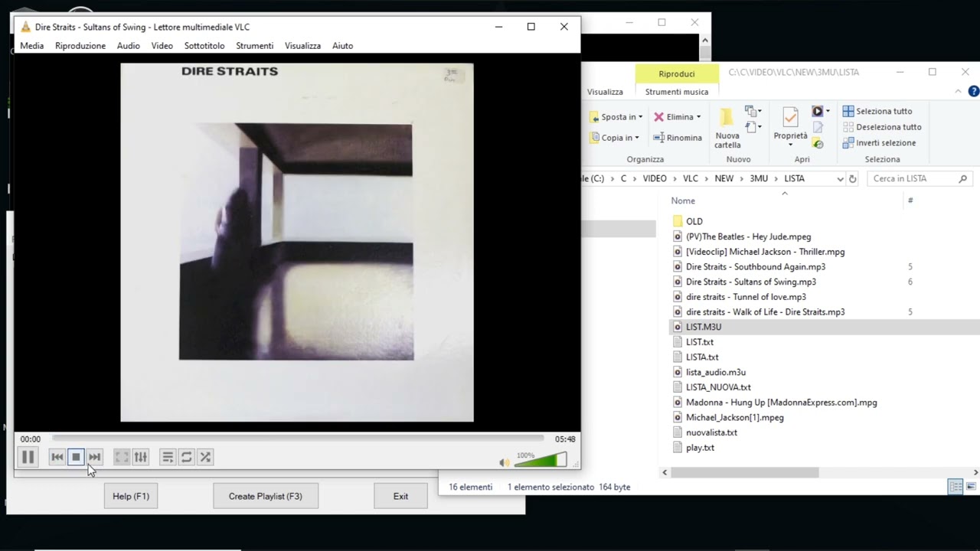The height and width of the screenshot is (551, 980).
Task: Open the new item dropdown icon
Action: [x=754, y=112]
